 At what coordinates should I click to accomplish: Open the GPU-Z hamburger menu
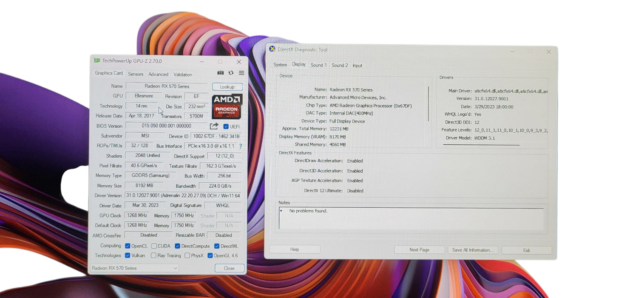pos(241,73)
